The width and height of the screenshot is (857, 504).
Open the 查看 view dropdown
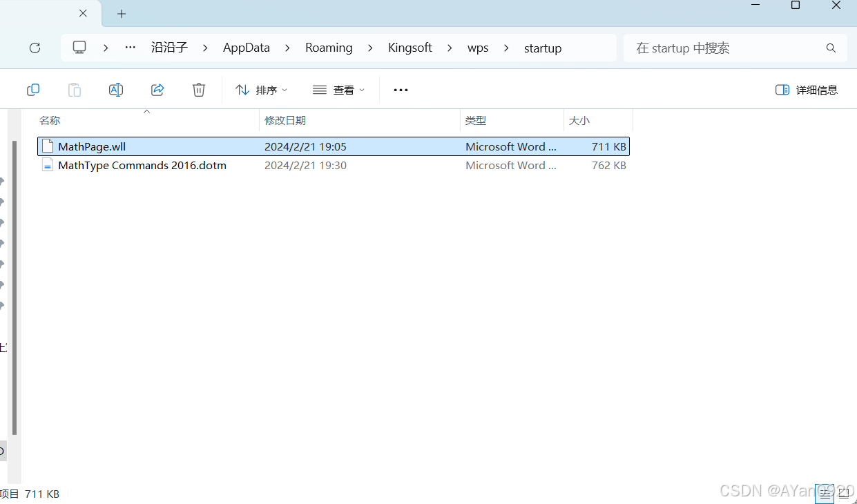(338, 90)
